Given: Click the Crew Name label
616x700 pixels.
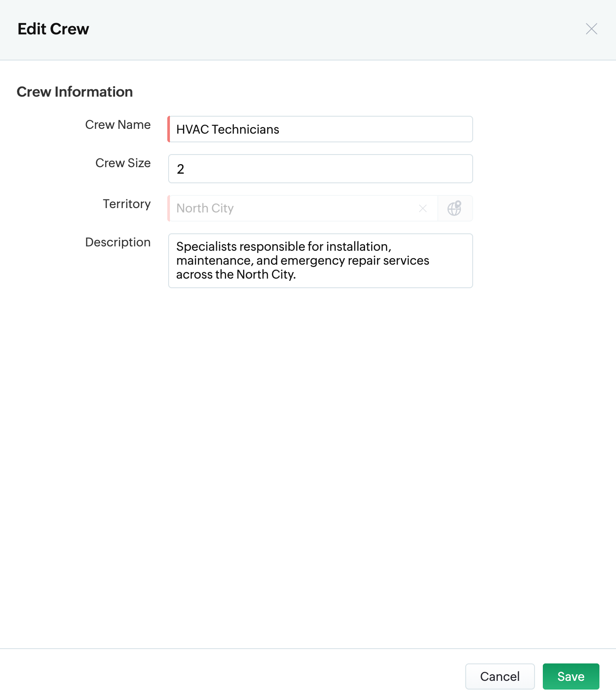Looking at the screenshot, I should 118,125.
